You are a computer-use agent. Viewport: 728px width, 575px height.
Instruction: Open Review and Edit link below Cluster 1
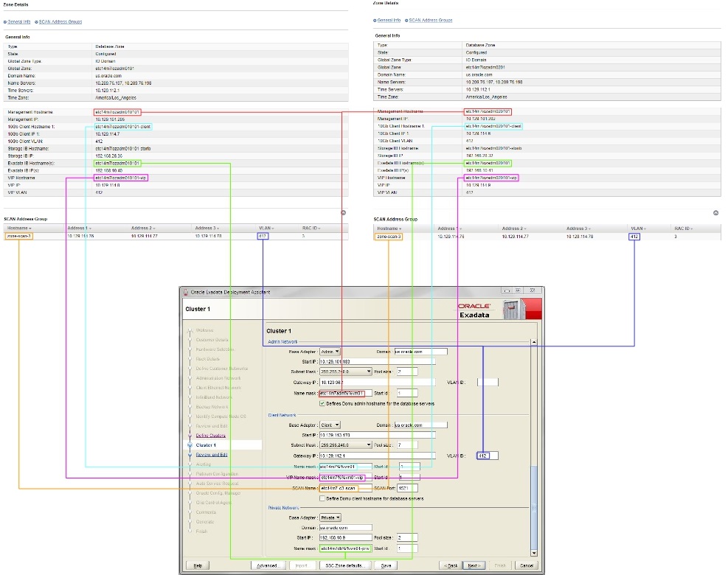coord(212,455)
